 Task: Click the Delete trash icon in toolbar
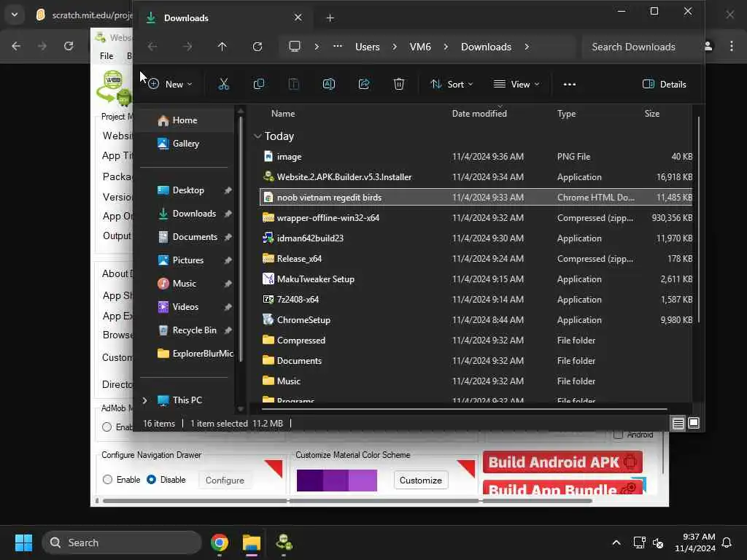pos(399,85)
